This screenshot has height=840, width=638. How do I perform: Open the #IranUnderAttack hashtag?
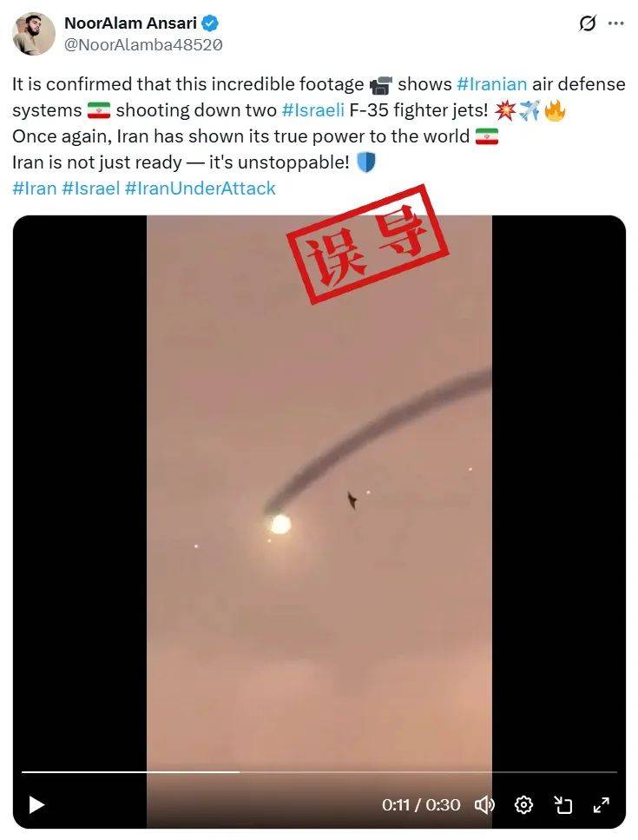[201, 189]
